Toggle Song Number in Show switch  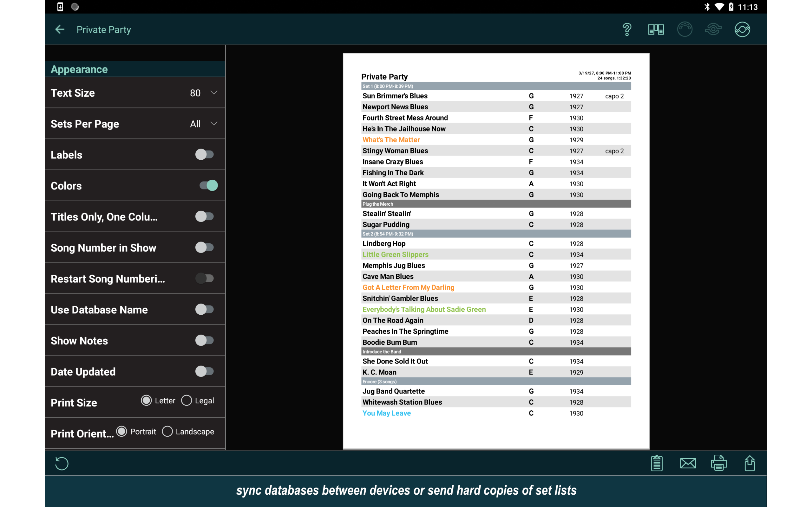[x=204, y=247]
